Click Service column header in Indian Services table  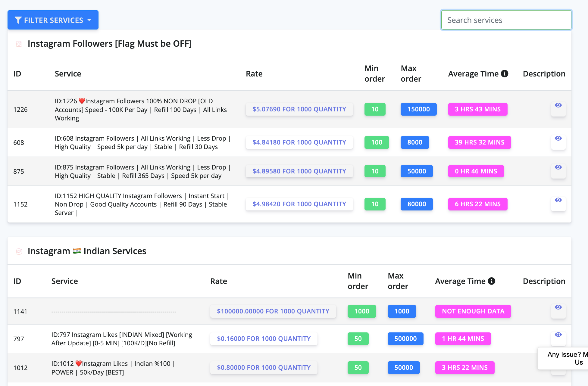tap(64, 281)
